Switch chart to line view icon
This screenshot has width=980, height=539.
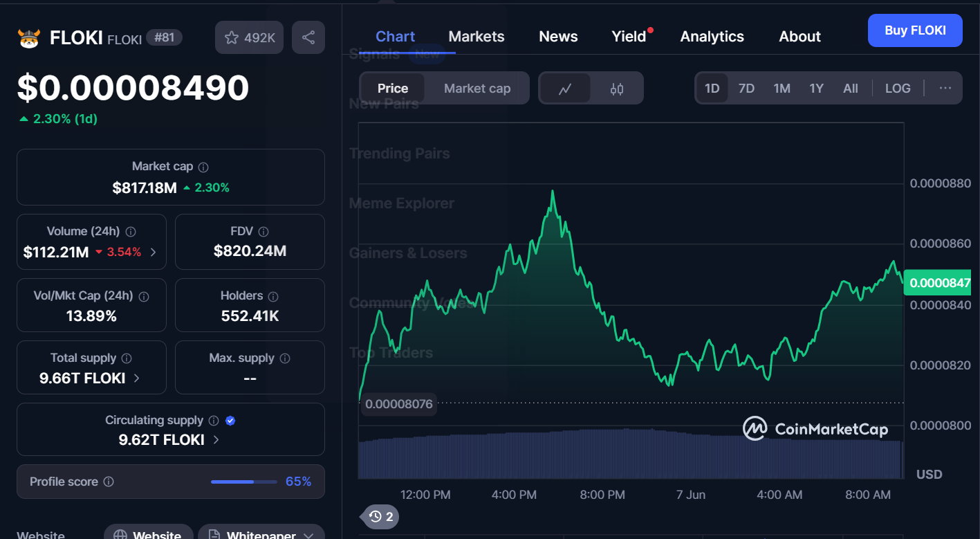[x=565, y=89]
